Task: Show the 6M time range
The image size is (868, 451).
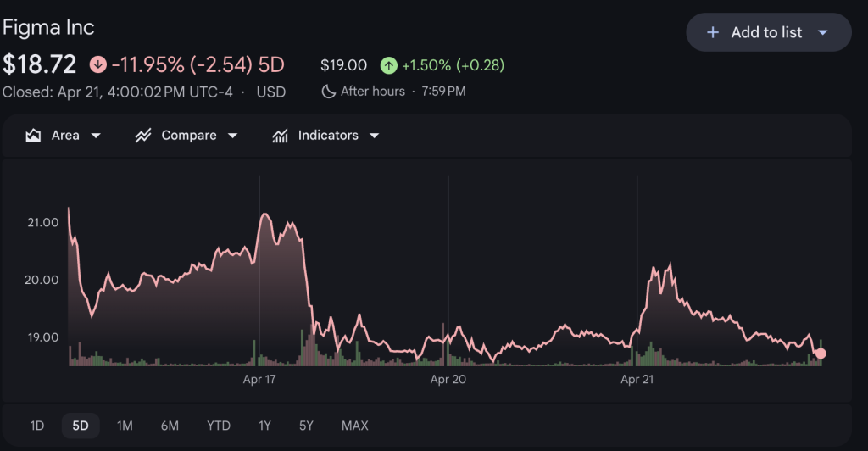Action: 170,426
